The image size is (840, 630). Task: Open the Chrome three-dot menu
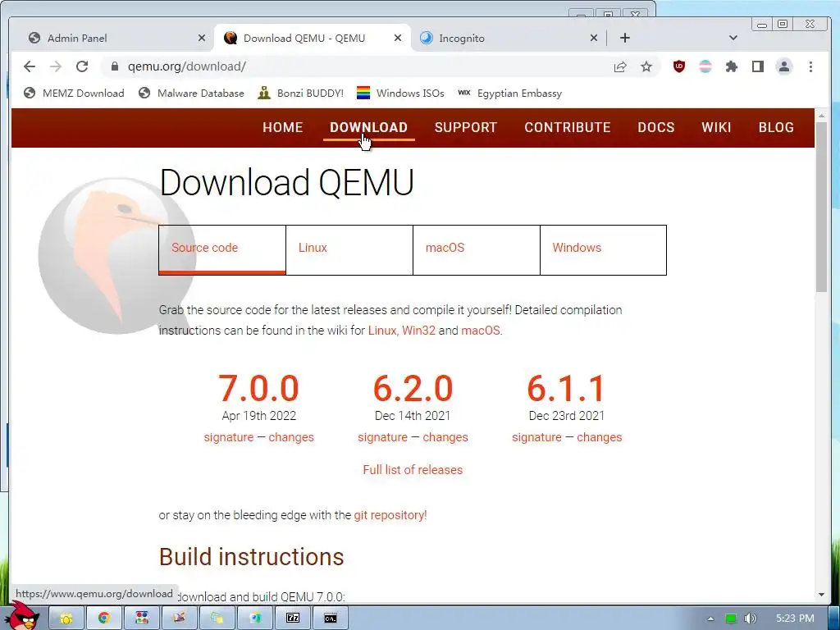click(x=810, y=66)
